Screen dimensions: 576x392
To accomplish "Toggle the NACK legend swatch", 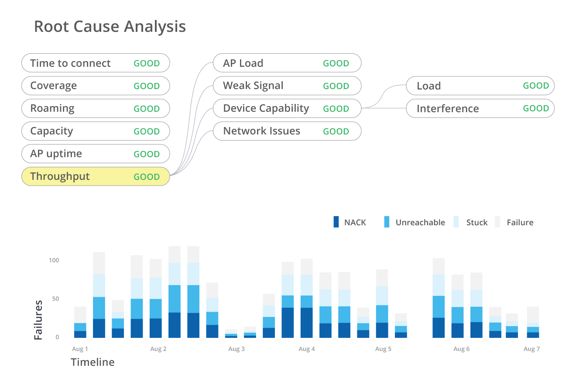I will tap(336, 222).
